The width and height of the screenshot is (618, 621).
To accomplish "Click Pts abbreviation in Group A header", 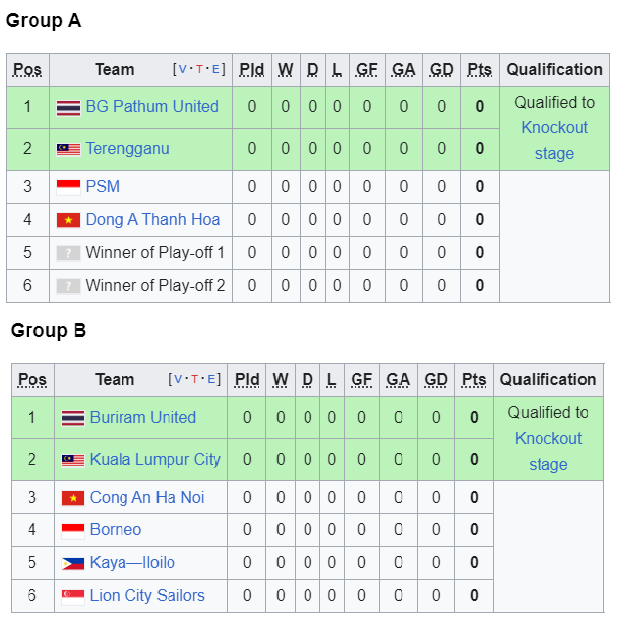I will pos(479,70).
